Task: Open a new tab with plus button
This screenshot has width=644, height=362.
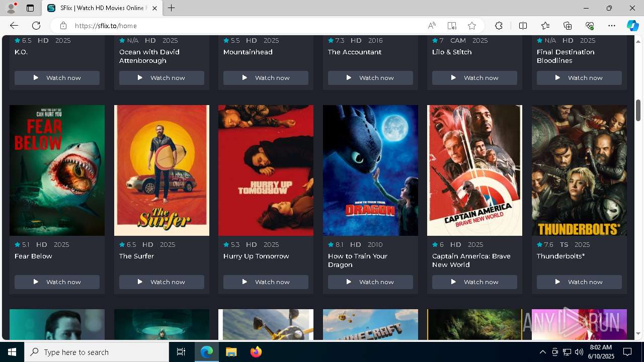Action: (171, 8)
